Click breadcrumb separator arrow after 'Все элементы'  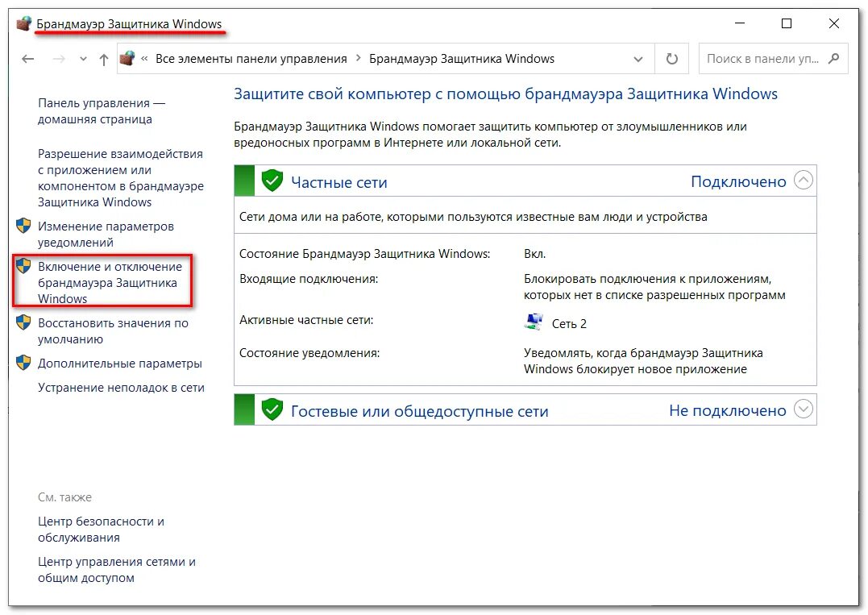click(358, 58)
